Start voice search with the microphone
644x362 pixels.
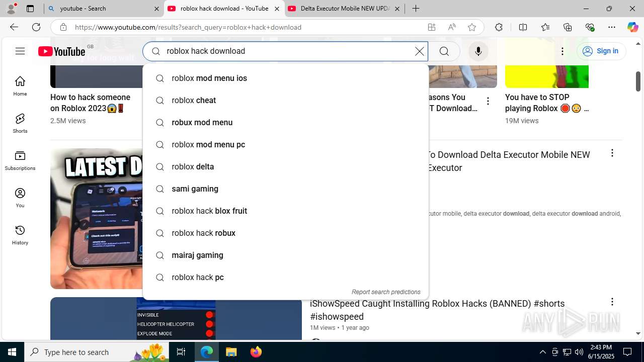478,51
